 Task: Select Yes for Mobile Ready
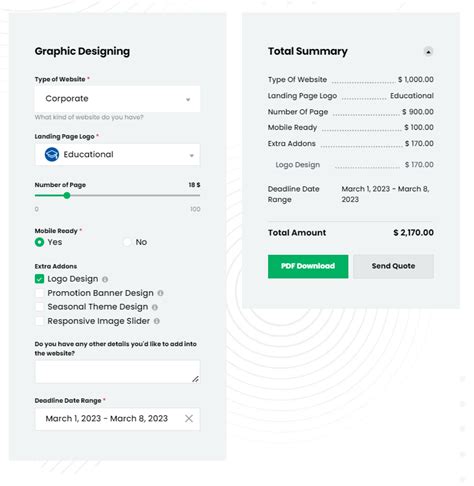(x=39, y=242)
